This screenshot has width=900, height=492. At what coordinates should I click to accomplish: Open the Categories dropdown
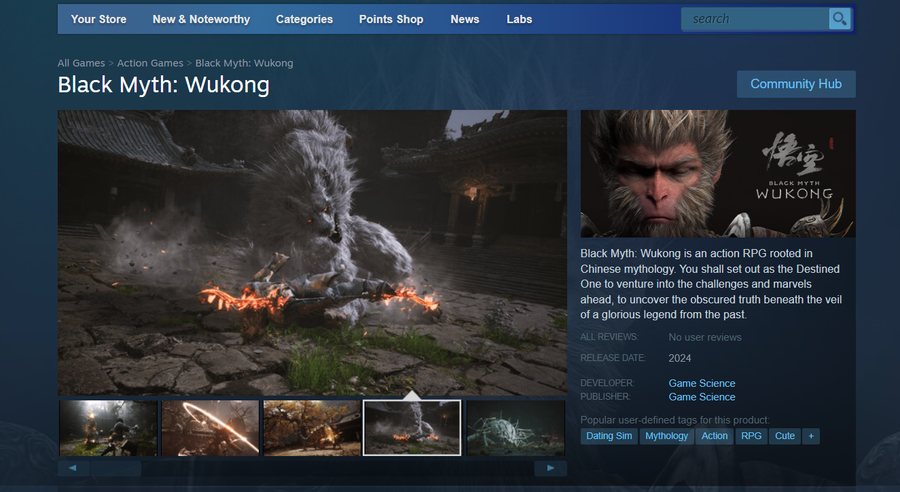pyautogui.click(x=304, y=19)
